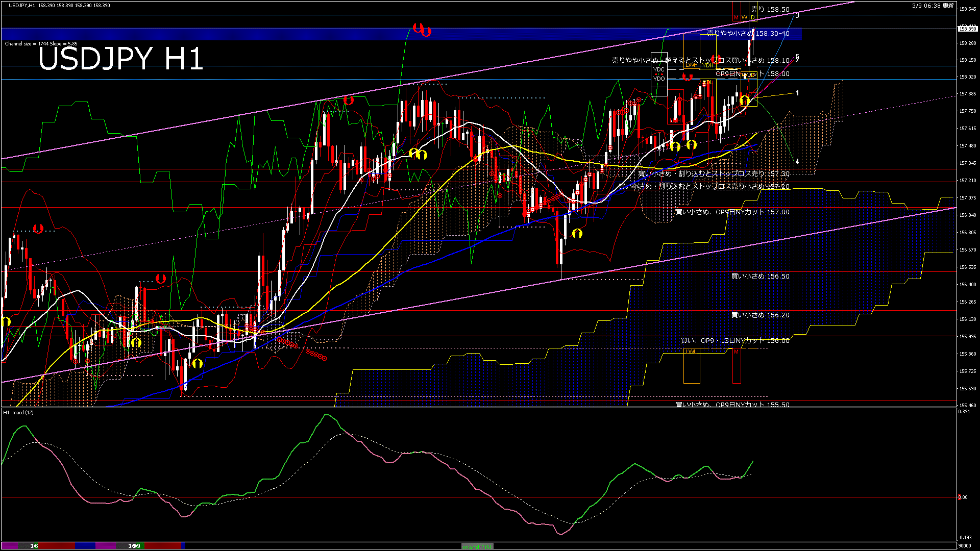Click the yellow up arrow at the 155.59 swing low
Image resolution: width=980 pixels, height=551 pixels.
pos(198,363)
